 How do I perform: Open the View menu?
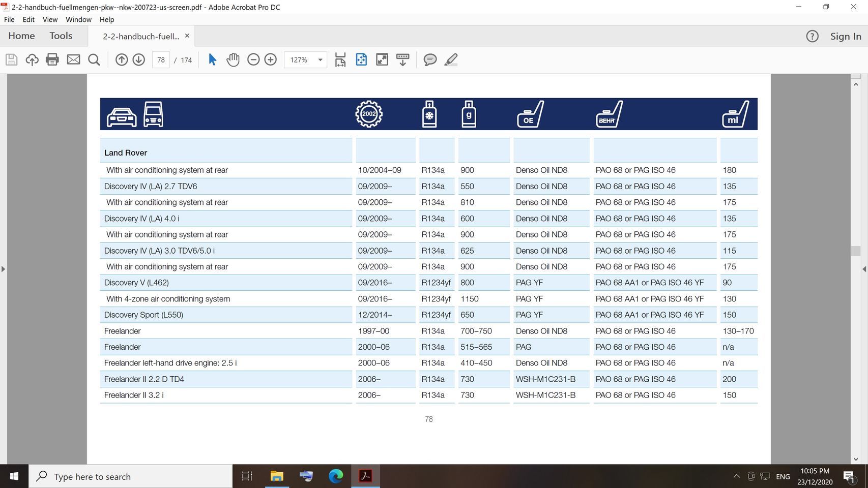pyautogui.click(x=50, y=19)
